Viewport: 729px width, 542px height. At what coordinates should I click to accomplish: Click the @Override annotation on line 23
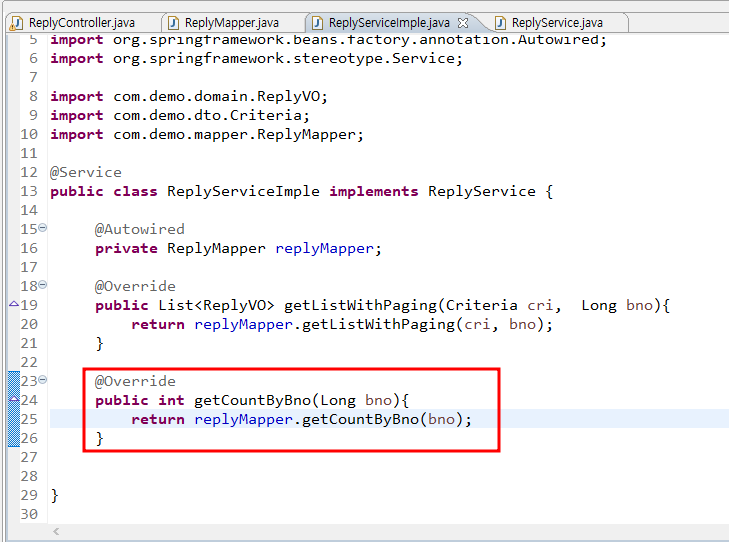(135, 381)
